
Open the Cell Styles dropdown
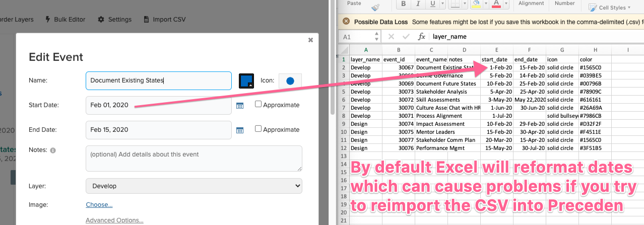point(609,8)
